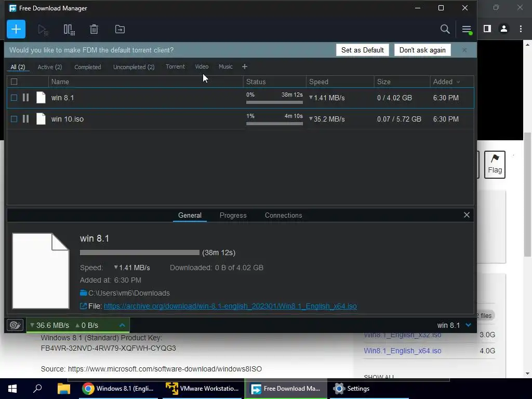
Task: Open Chrome's three-dot menu
Action: 521,29
